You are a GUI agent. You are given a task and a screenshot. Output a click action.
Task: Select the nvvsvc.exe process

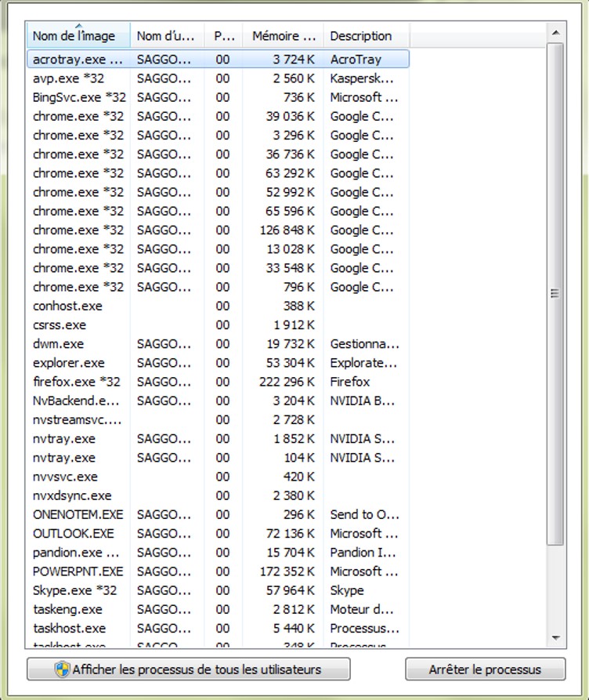coord(219,477)
